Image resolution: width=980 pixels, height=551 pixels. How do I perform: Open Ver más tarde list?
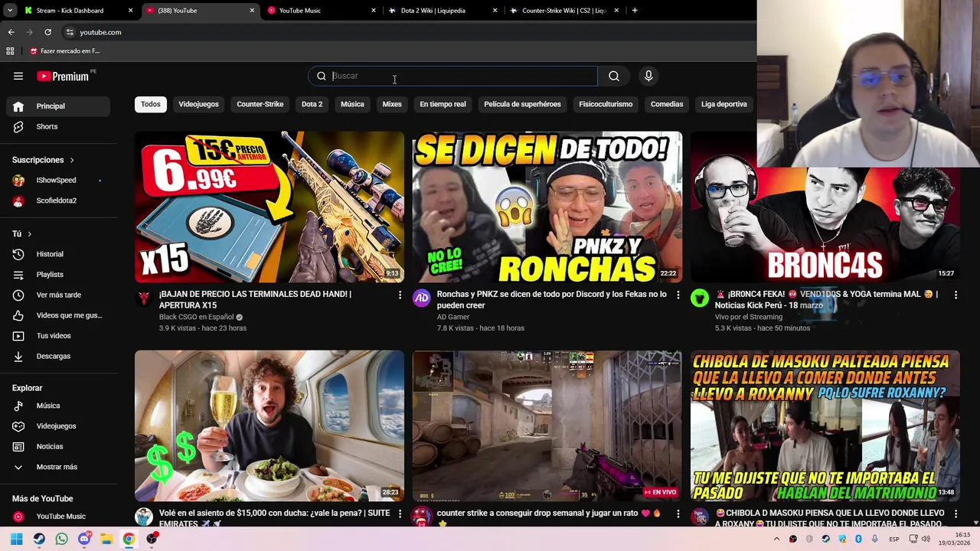coord(58,295)
